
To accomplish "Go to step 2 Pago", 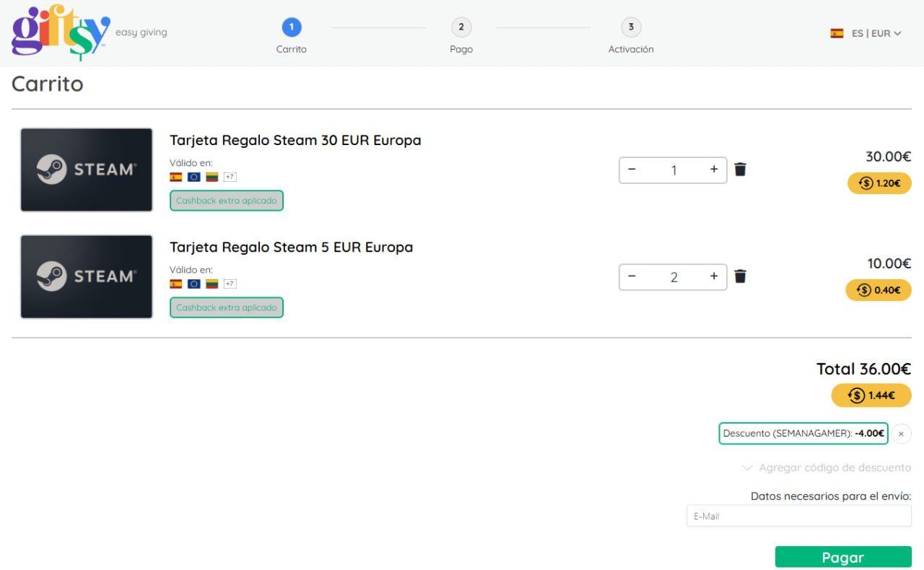I will coord(461,36).
